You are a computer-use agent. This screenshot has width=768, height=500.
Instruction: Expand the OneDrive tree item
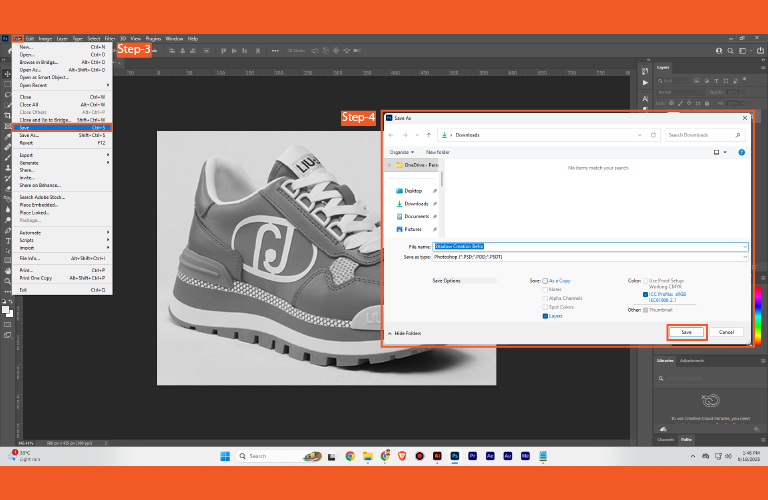[389, 164]
